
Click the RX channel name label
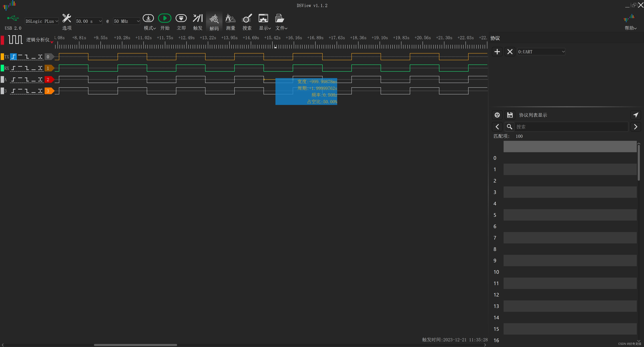click(x=7, y=68)
